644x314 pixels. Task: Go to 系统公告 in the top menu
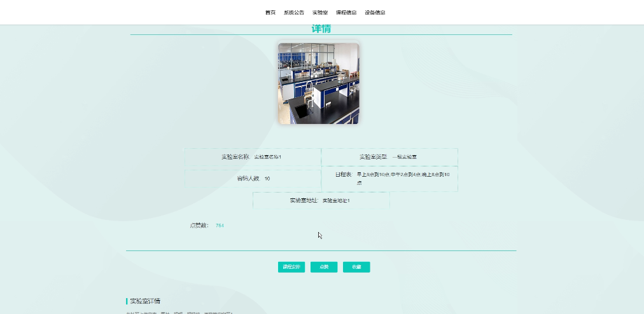294,12
